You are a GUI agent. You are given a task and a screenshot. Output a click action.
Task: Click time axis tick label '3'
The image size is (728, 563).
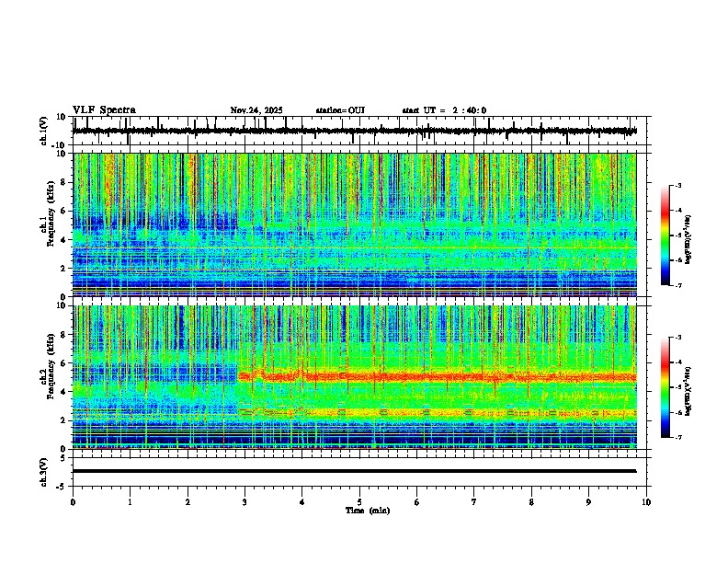click(x=245, y=502)
